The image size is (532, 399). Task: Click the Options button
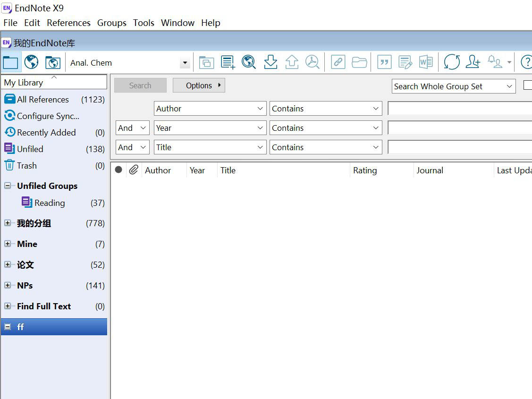[x=199, y=85]
